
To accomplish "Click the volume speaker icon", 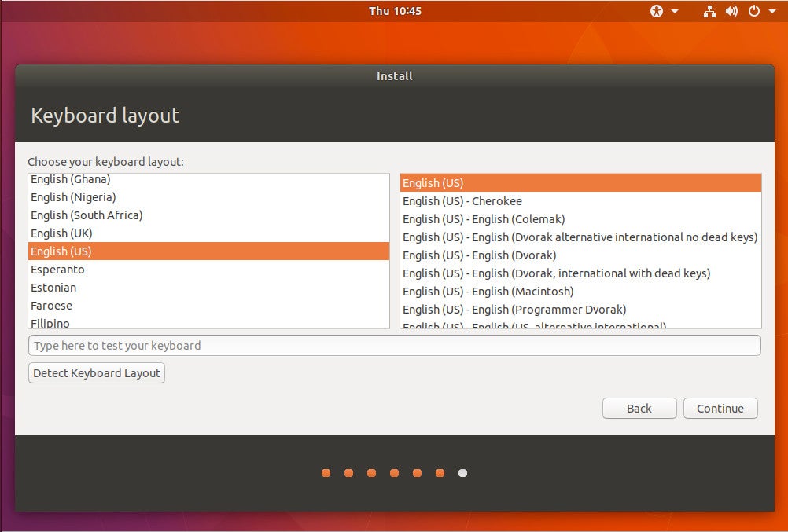I will (x=731, y=11).
